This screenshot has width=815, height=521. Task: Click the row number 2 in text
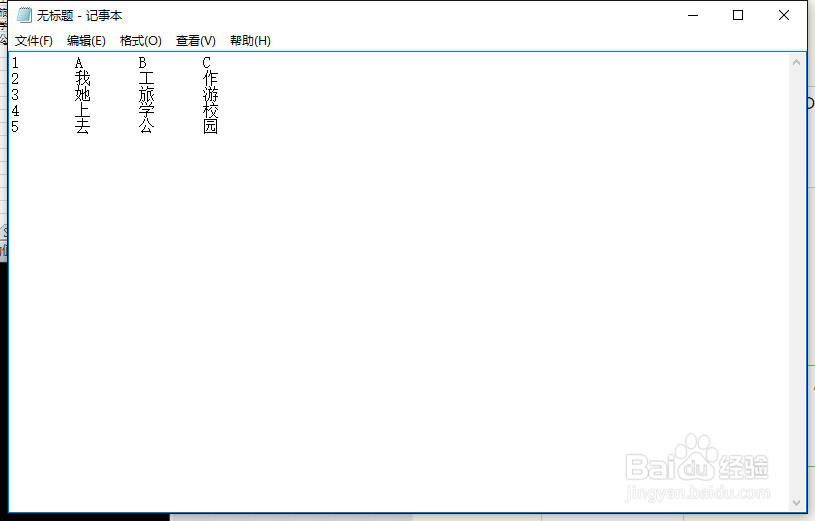tap(15, 79)
